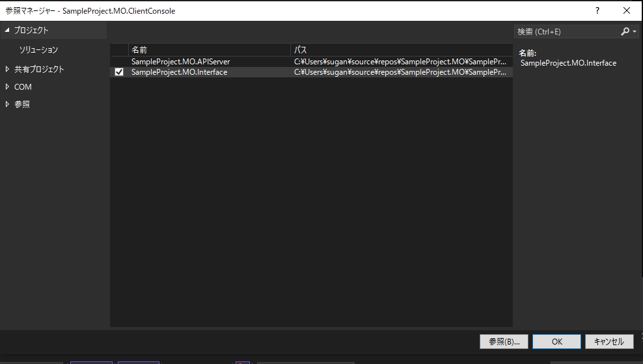Click SampleProject.MO.Interface in the details pane
Image resolution: width=643 pixels, height=364 pixels.
tap(568, 63)
